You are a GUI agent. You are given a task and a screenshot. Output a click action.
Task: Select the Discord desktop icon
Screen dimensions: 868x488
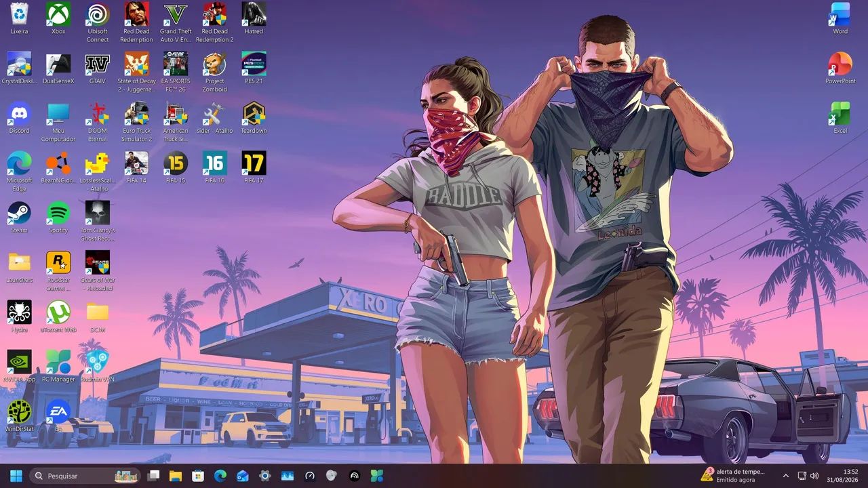[19, 118]
